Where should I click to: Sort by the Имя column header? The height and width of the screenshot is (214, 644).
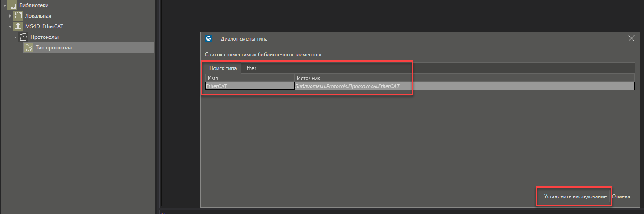[250, 78]
